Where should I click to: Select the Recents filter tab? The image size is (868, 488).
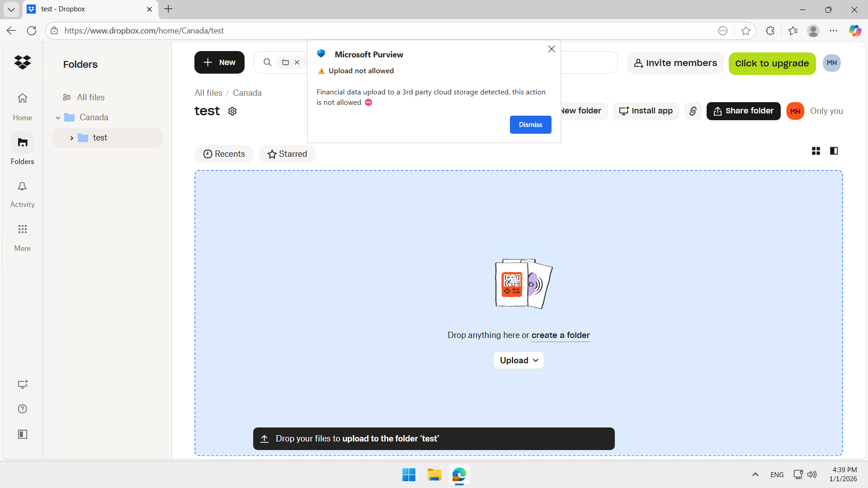click(224, 154)
